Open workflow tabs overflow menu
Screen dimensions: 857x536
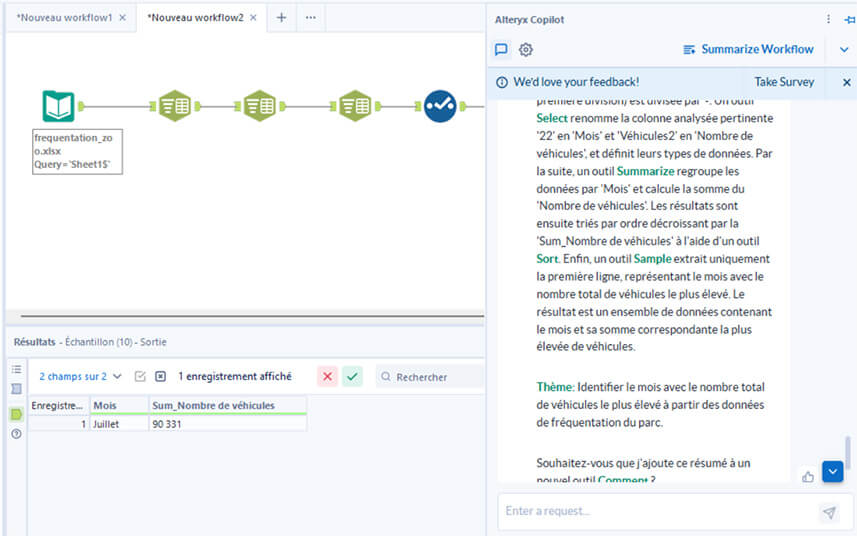310,17
